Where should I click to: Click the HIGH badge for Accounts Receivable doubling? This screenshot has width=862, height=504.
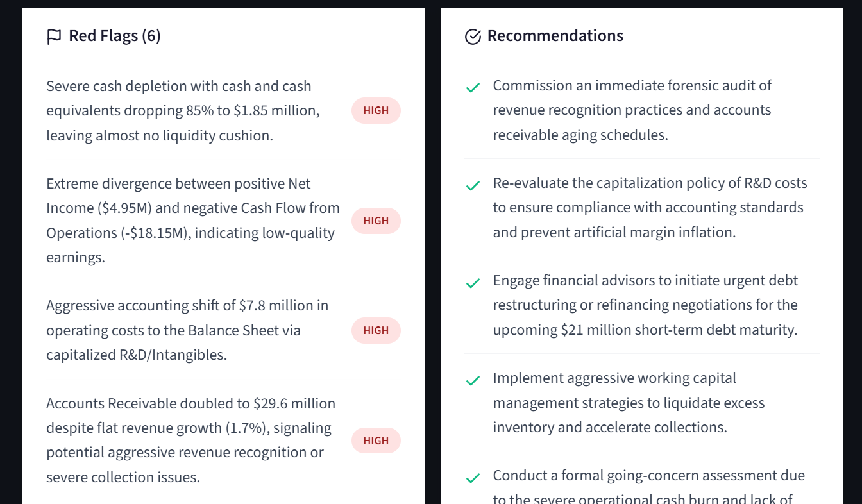tap(376, 441)
